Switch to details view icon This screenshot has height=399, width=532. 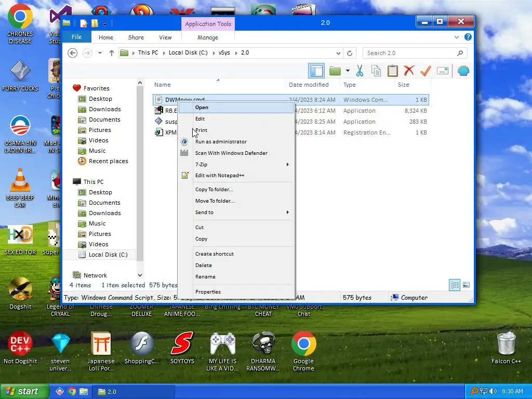pyautogui.click(x=455, y=285)
